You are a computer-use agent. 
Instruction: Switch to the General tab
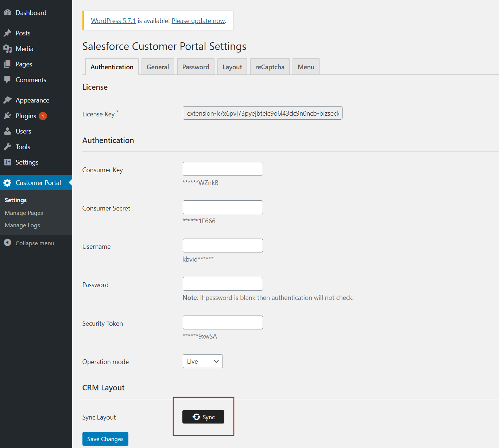coord(158,67)
